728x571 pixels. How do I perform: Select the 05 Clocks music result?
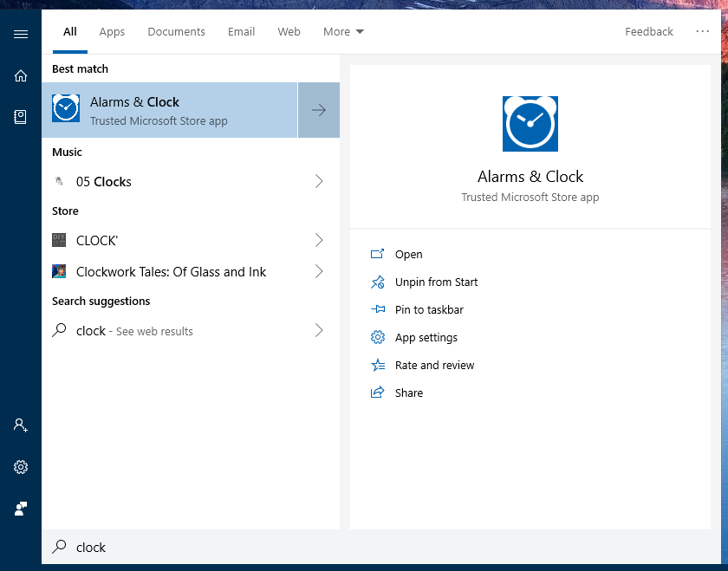click(x=191, y=181)
